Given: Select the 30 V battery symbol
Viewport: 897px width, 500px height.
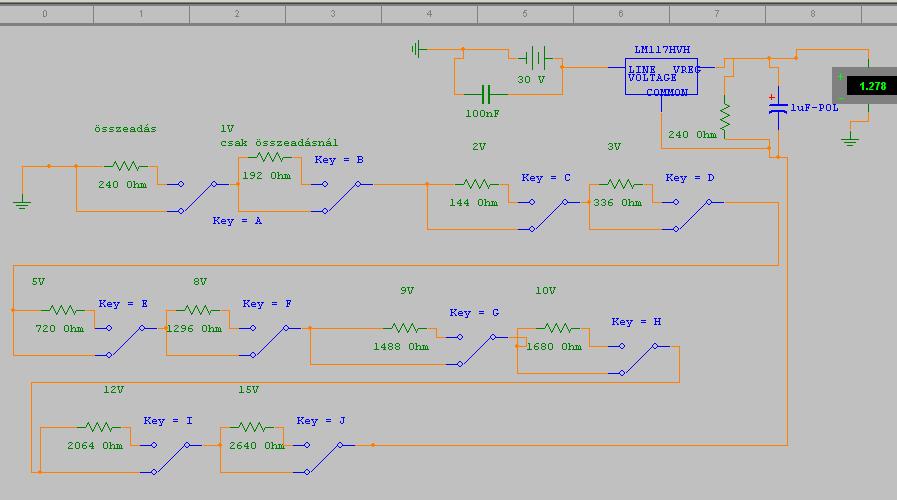Looking at the screenshot, I should click(535, 58).
